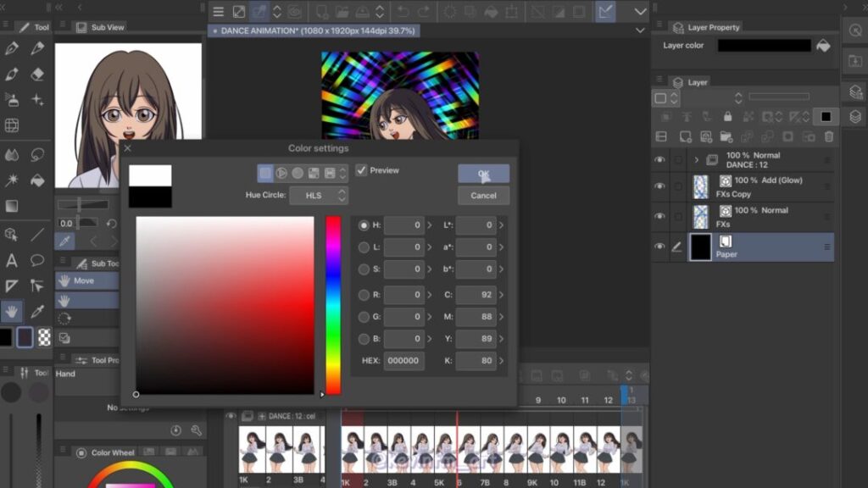Select the pencil tool beside the pen tool
The width and height of the screenshot is (868, 488).
tap(37, 48)
